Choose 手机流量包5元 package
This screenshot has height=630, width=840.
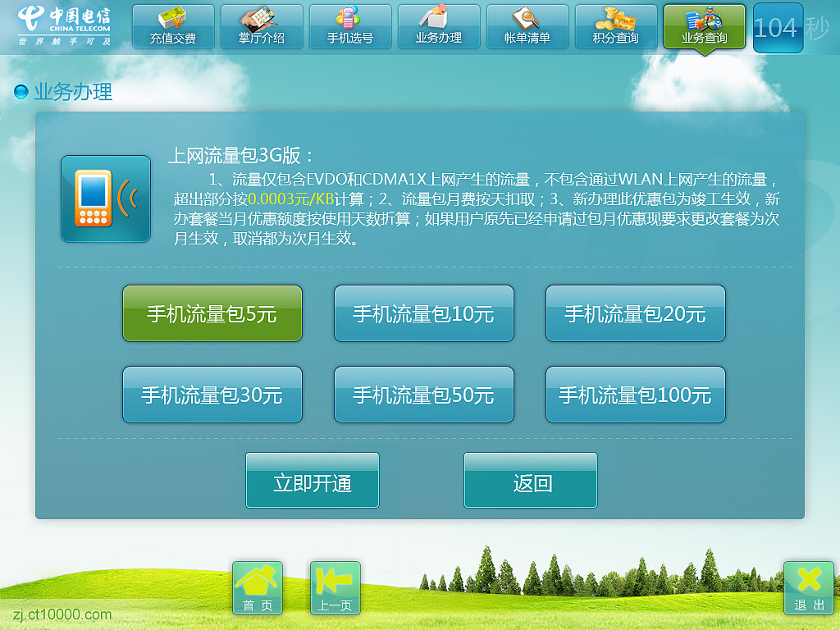coord(212,313)
